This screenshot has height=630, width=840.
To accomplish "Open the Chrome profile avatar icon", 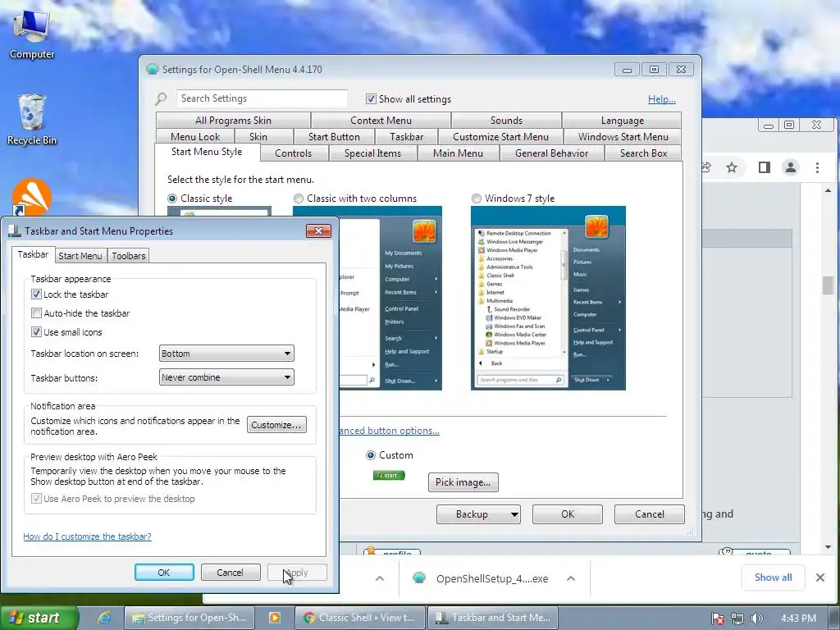I will tap(791, 167).
